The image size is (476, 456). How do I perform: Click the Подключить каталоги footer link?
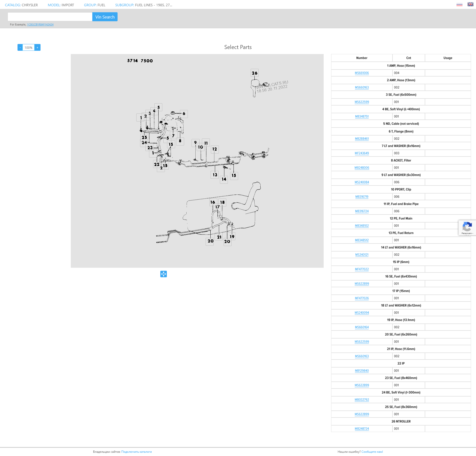click(136, 452)
